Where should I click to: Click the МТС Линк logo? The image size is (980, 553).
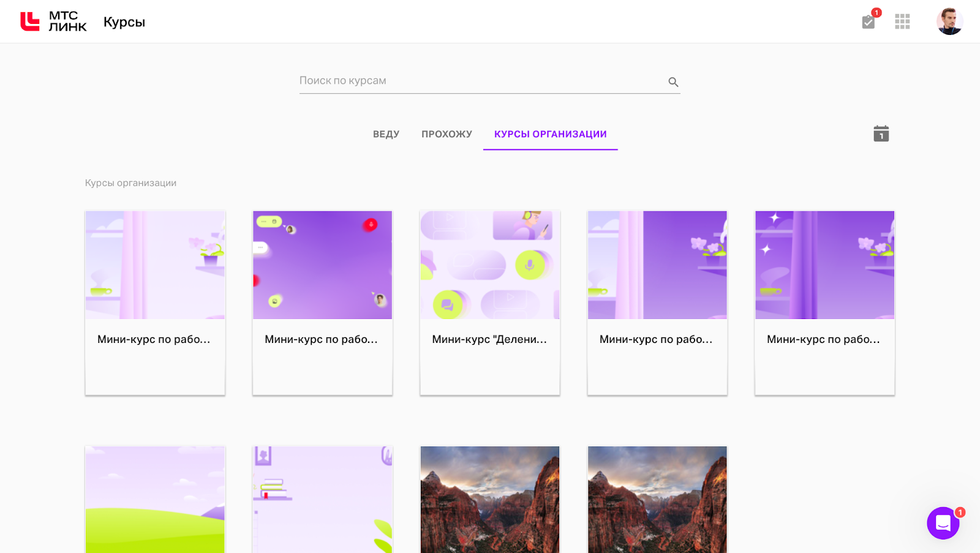click(53, 21)
